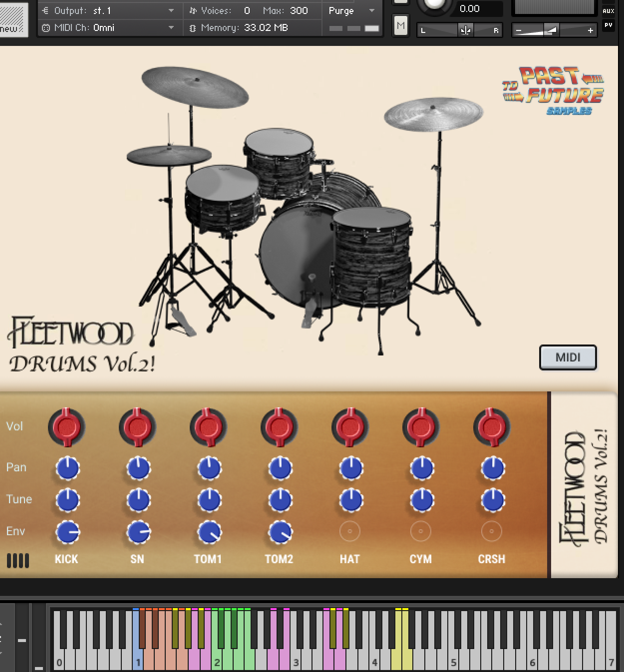Click the SN tune knob
The image size is (624, 672).
(138, 500)
